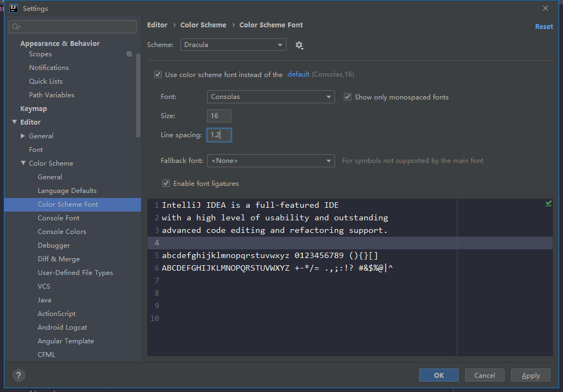Click preview line starting abcdefghijkl

270,255
